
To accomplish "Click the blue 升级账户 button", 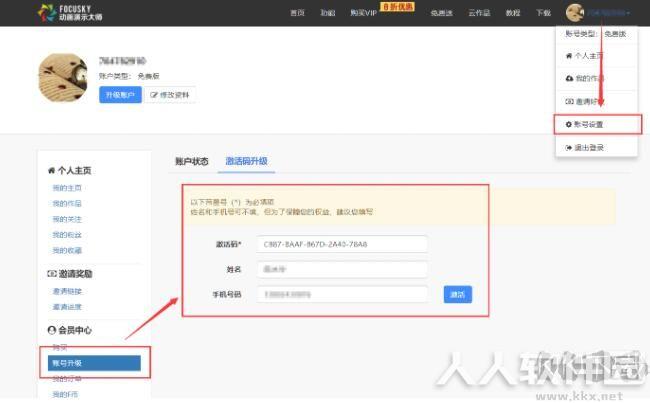I will 120,95.
